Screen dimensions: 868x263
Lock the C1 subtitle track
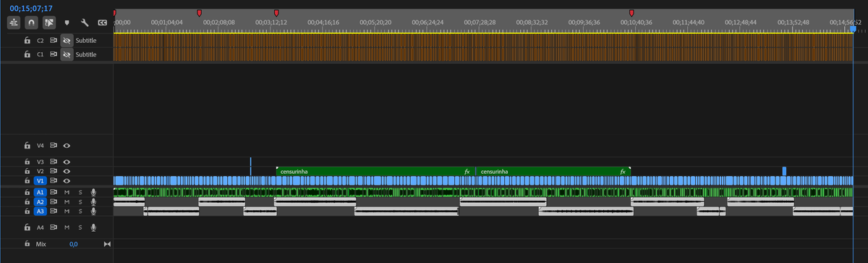(x=27, y=54)
